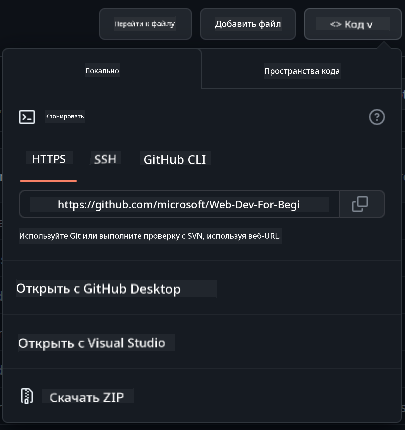Viewport: 405px width, 430px height.
Task: Click the Перейти к файлу button
Action: 145,24
